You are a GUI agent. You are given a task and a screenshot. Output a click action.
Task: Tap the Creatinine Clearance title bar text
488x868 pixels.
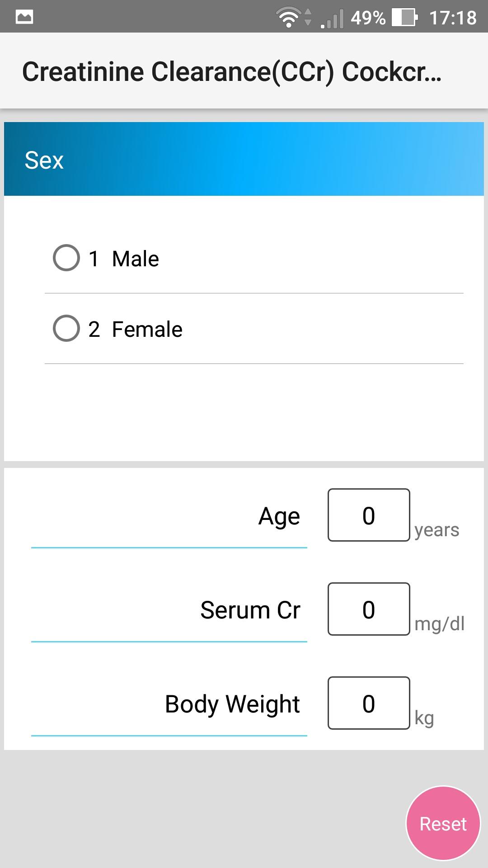[x=232, y=72]
